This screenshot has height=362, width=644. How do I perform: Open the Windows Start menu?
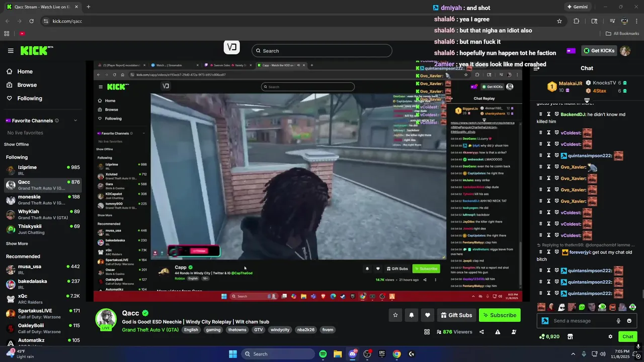coord(233,354)
